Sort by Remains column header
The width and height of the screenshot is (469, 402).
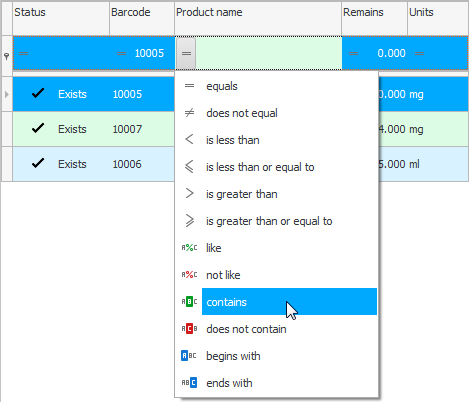pos(374,18)
